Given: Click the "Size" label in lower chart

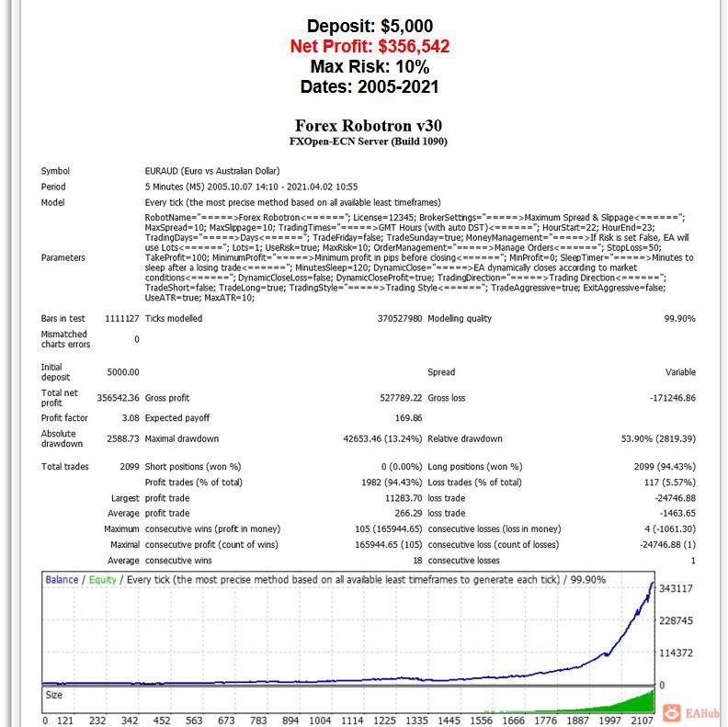Looking at the screenshot, I should coord(54,695).
